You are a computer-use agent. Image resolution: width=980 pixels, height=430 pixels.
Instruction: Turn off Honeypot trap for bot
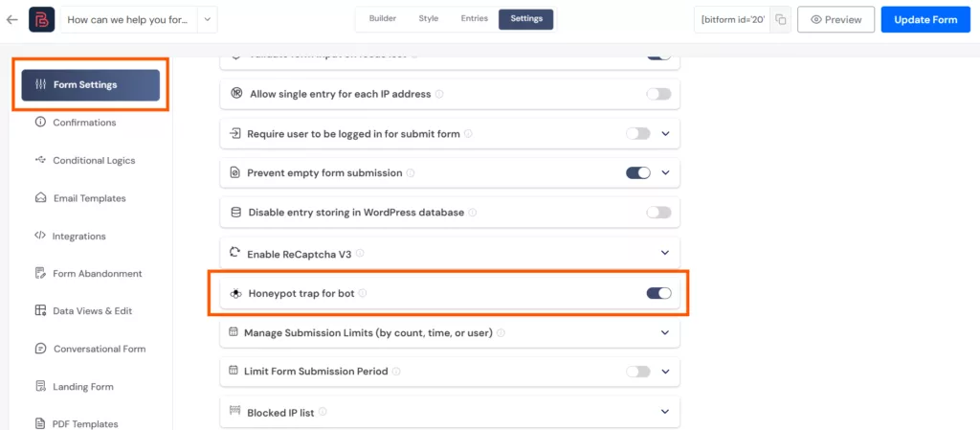(x=658, y=292)
